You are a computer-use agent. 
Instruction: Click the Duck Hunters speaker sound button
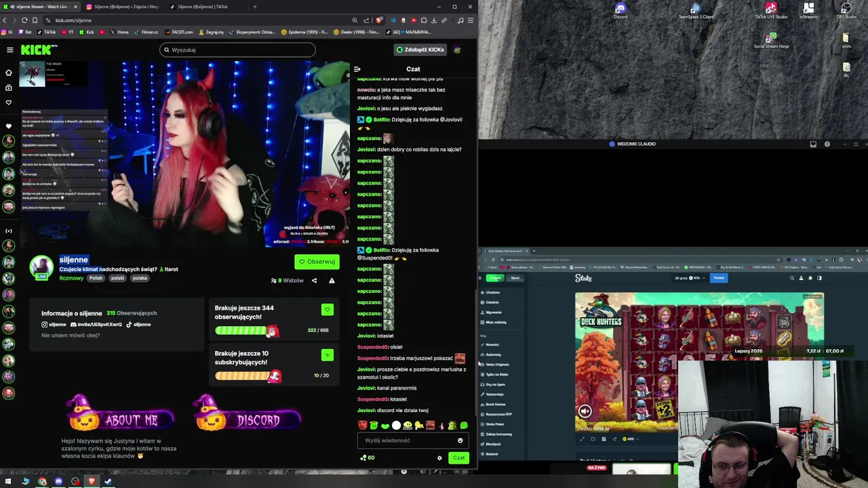tap(585, 411)
